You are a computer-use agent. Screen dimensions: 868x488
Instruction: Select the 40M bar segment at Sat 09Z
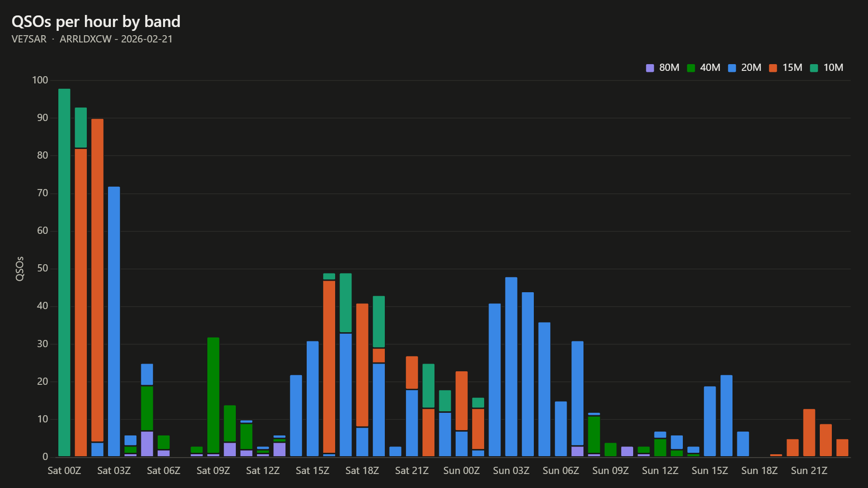coord(213,395)
